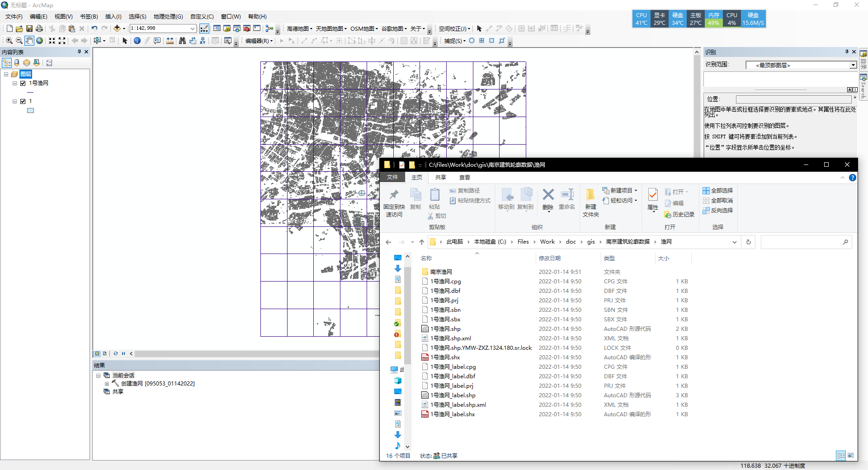Open the 谷歌地图 dropdown menu
This screenshot has width=868, height=470.
394,28
